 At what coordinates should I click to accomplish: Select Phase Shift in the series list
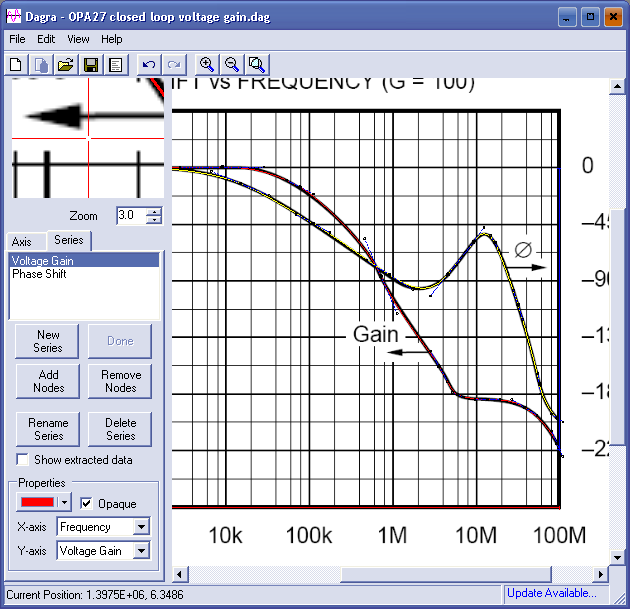click(x=40, y=274)
